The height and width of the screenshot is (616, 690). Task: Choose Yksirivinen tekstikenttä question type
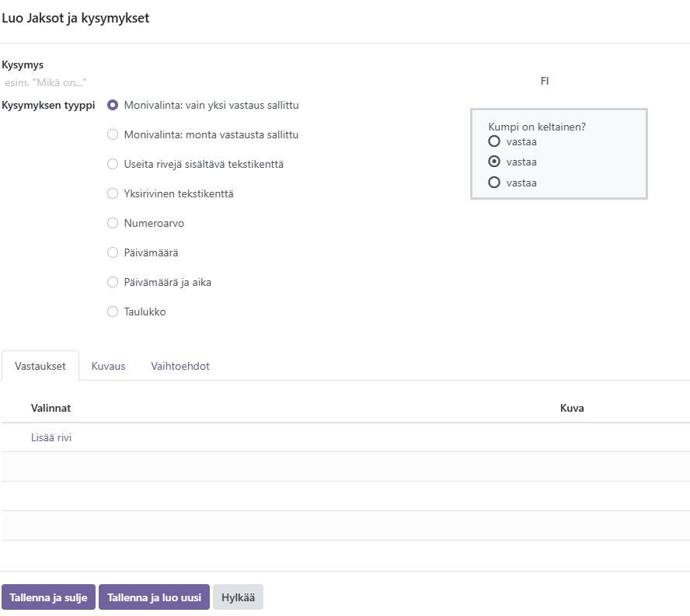[113, 193]
